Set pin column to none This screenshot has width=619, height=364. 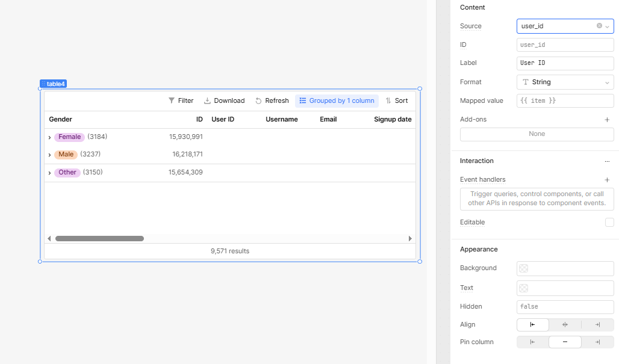pos(565,342)
